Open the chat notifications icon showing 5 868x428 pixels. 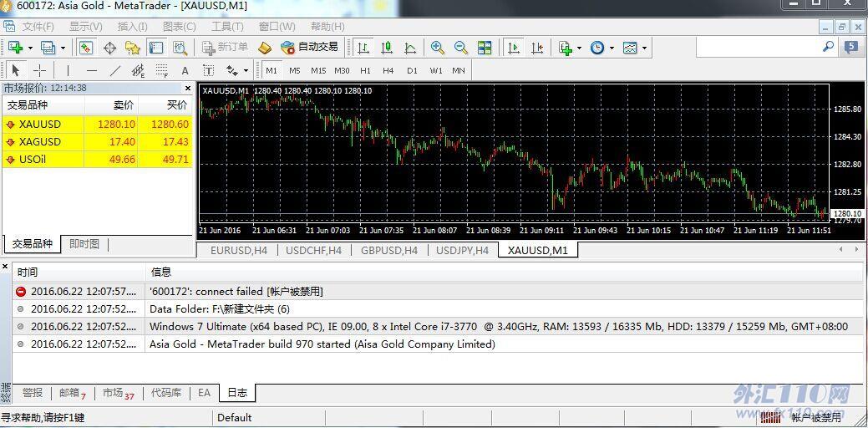[851, 47]
